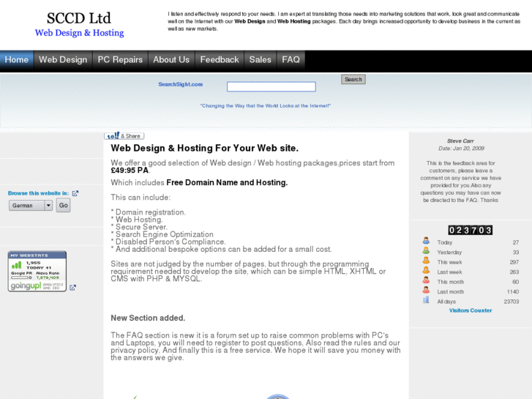The width and height of the screenshot is (532, 399).
Task: Open the Home navigation tab
Action: click(x=17, y=60)
